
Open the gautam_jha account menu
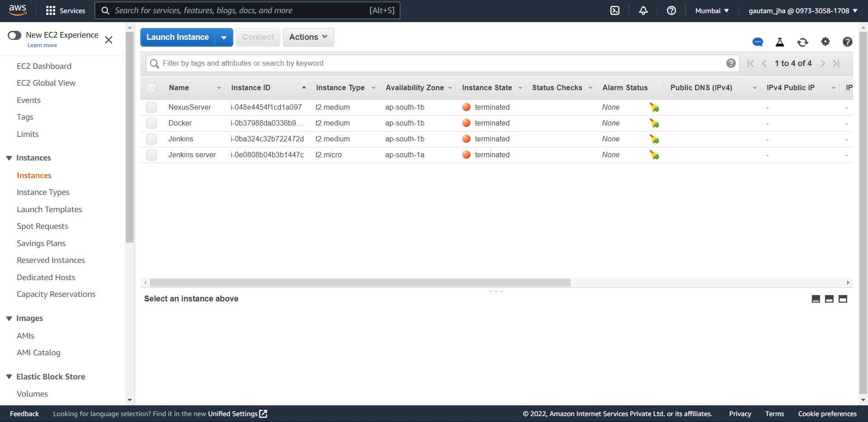coord(803,10)
